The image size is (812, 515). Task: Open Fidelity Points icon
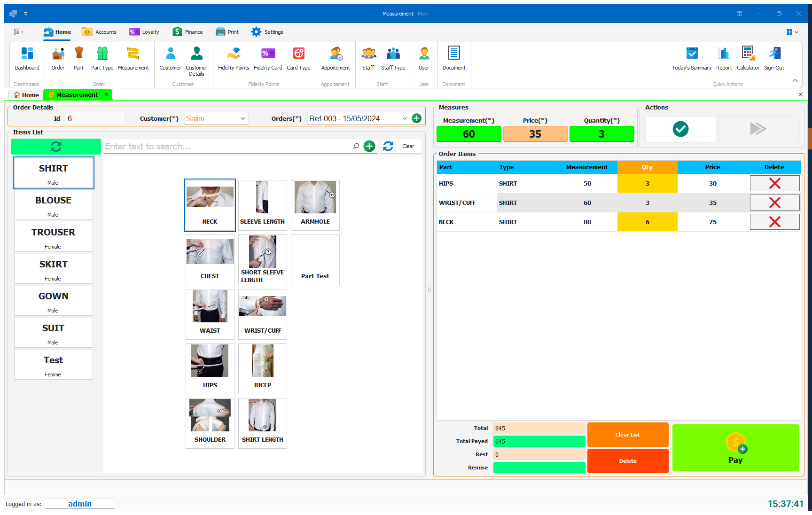coord(234,58)
